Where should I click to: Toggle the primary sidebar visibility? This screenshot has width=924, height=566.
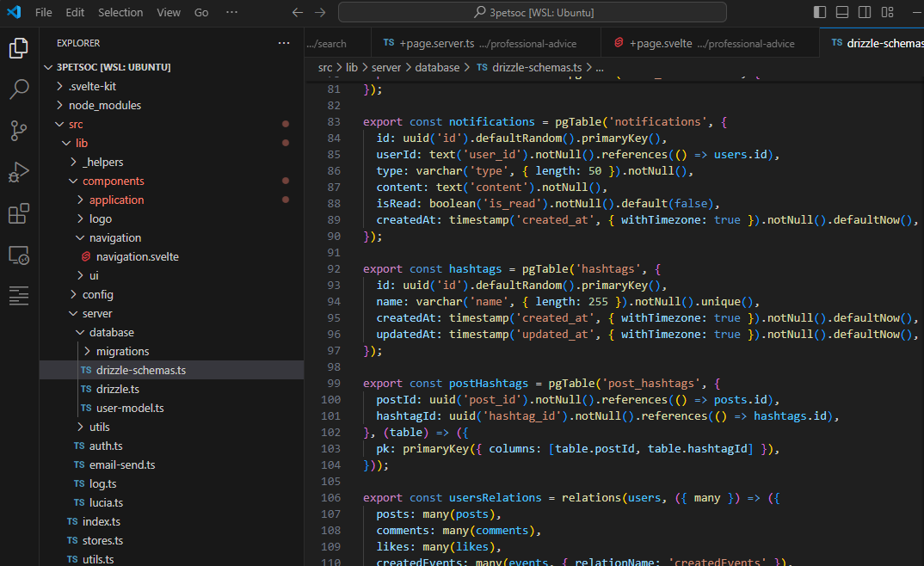[x=819, y=11]
